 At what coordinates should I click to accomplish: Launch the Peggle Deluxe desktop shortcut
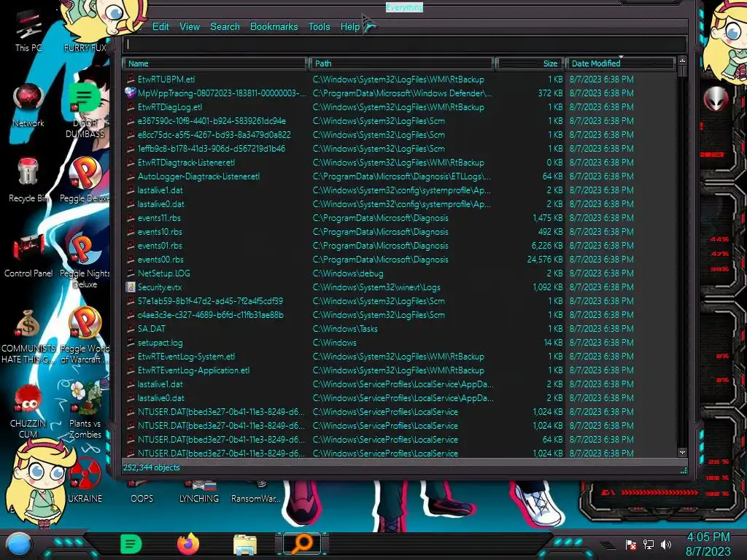[x=85, y=180]
